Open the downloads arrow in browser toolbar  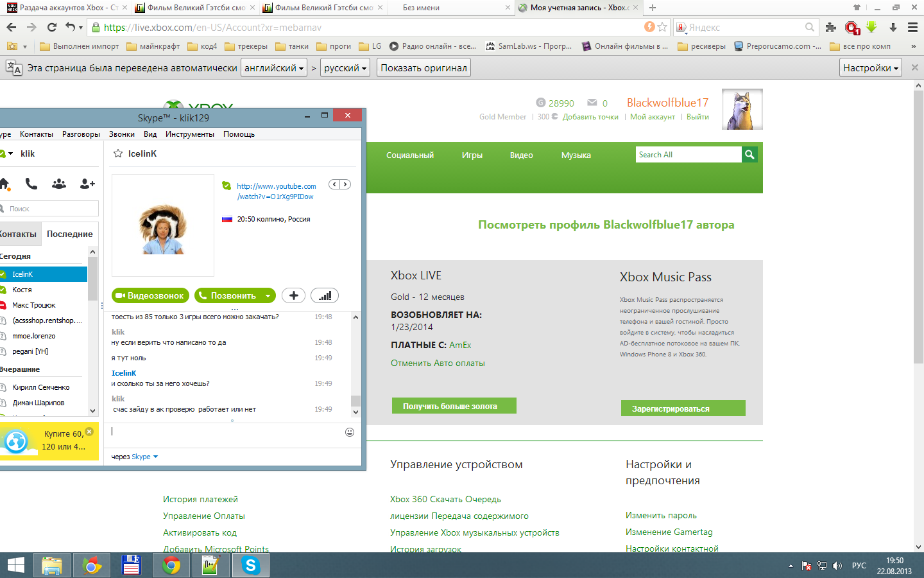[893, 27]
